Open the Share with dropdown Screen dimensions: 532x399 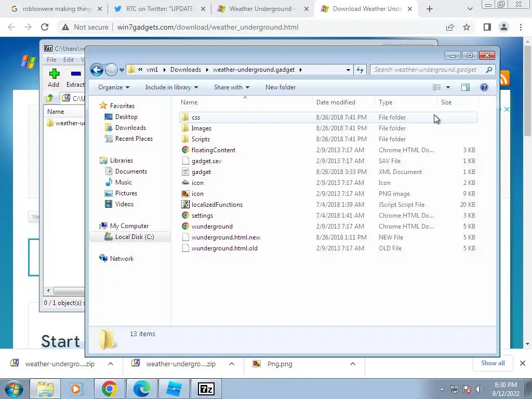(x=231, y=87)
